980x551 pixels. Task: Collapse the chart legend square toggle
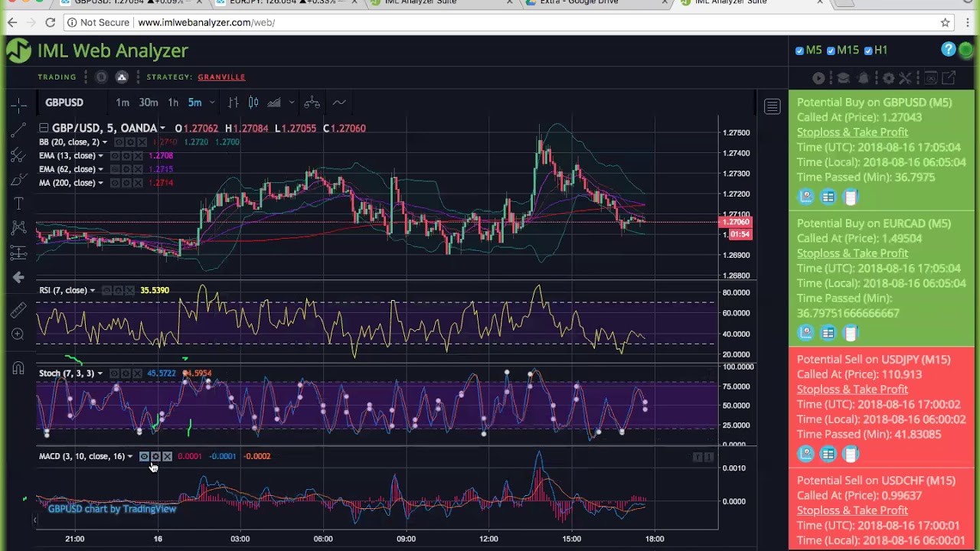point(44,129)
